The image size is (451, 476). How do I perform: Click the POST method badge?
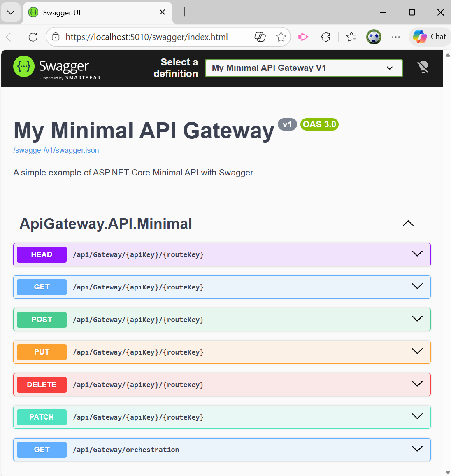42,320
